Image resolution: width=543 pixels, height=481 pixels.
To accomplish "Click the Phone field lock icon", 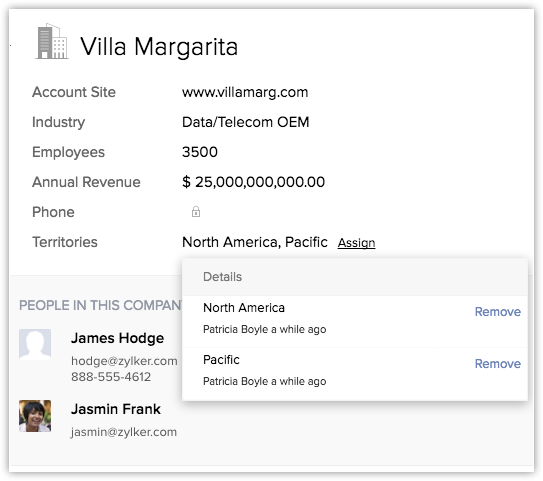I will [x=196, y=212].
